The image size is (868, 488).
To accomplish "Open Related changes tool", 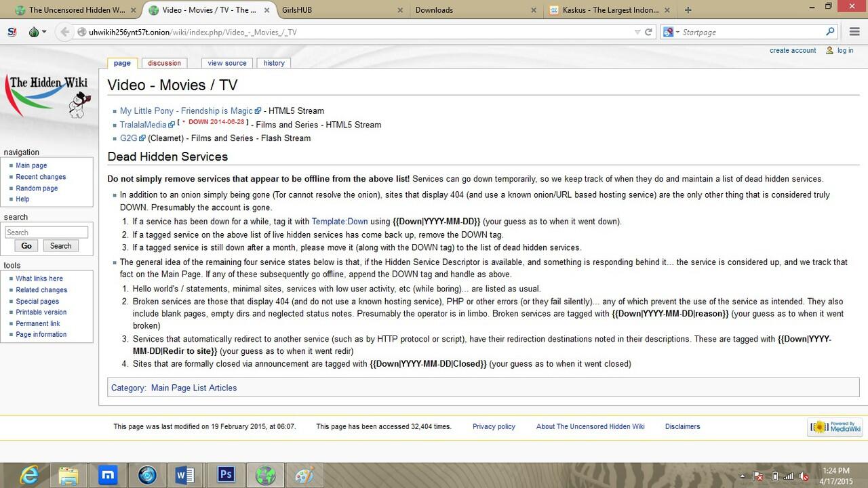I will pos(41,290).
